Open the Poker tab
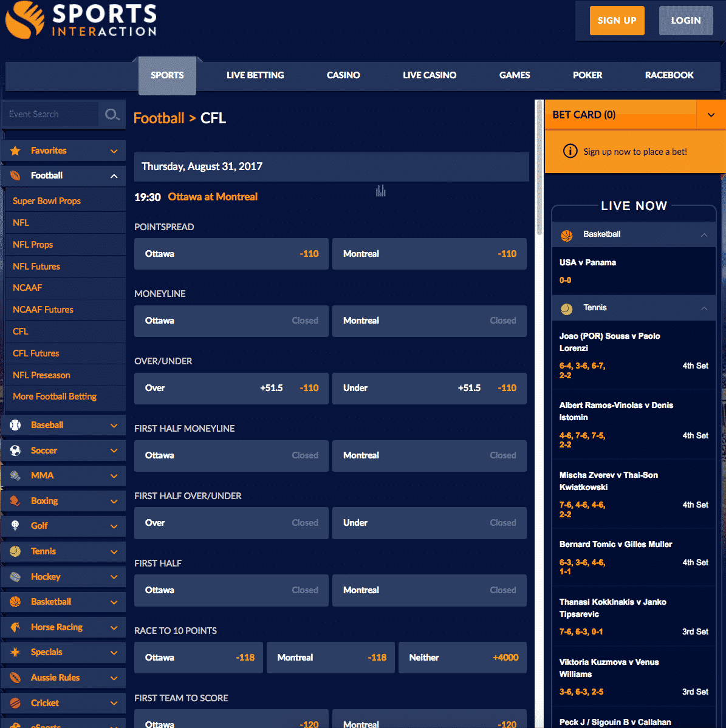This screenshot has width=726, height=728. point(587,75)
